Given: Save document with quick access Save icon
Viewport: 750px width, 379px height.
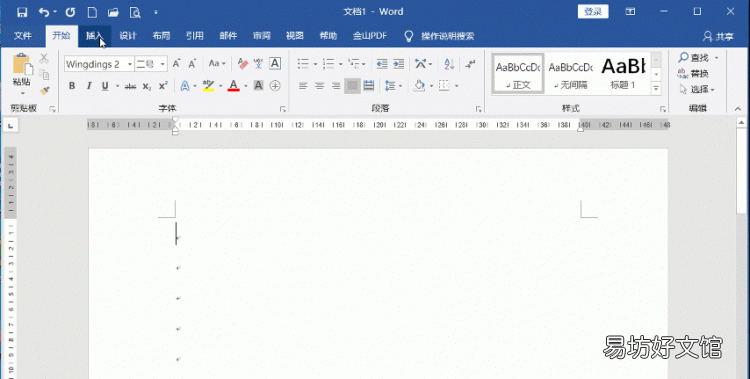Looking at the screenshot, I should [x=22, y=12].
